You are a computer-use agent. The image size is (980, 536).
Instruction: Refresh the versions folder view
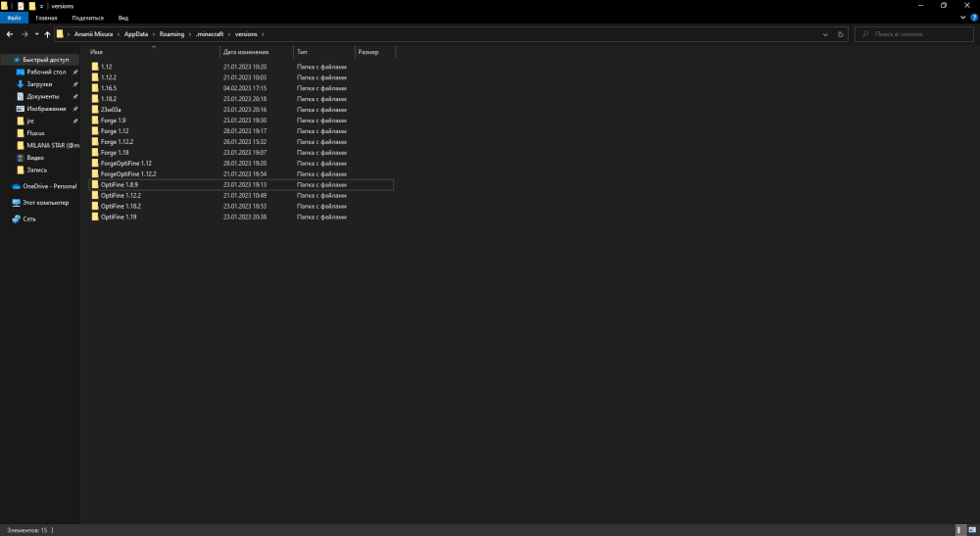[840, 34]
